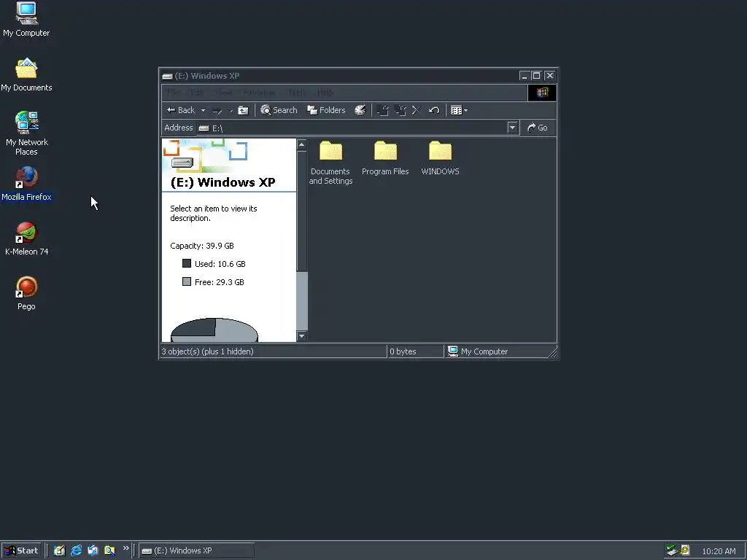
Task: Click the Safely Remove Hardware tray icon
Action: click(x=672, y=551)
